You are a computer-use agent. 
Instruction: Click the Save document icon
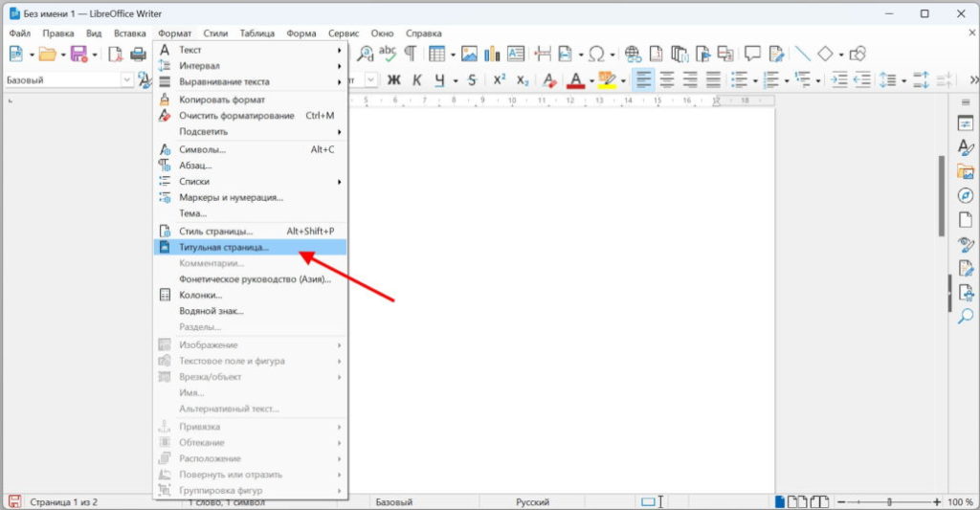coord(78,55)
